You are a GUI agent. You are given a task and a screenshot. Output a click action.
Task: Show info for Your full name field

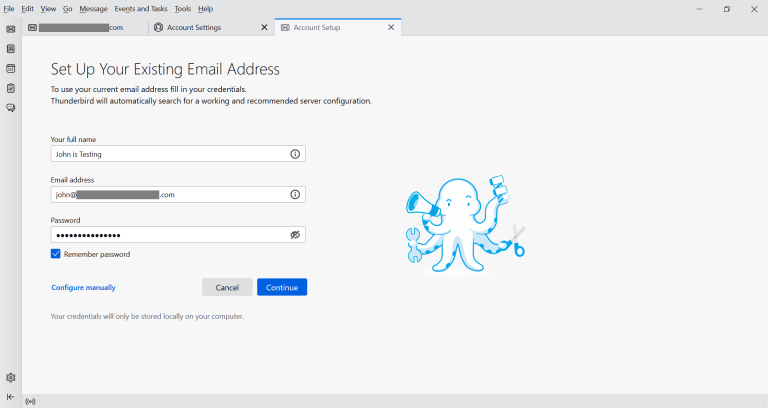(x=295, y=154)
